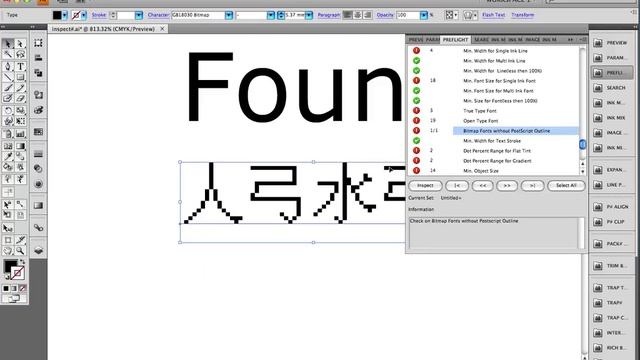Align paragraph right in control bar
The image size is (640, 360).
368,15
